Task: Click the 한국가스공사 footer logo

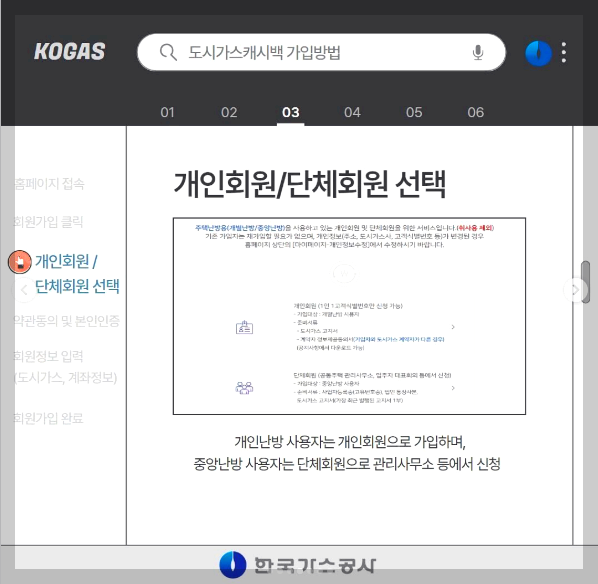Action: click(298, 565)
